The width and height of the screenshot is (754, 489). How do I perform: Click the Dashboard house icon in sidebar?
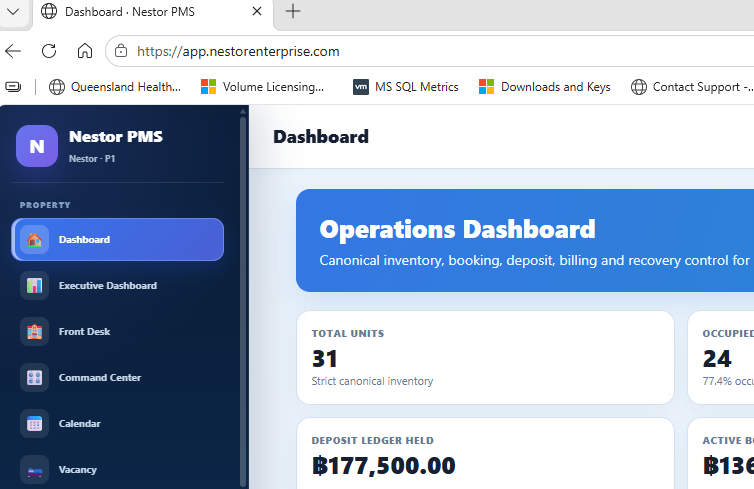point(34,239)
